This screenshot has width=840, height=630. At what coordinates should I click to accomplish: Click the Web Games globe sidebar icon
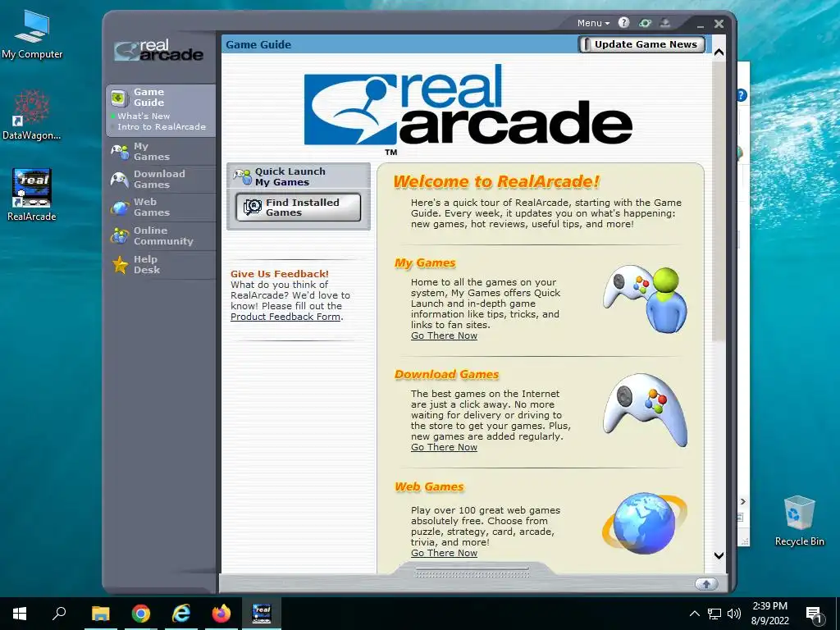(120, 208)
